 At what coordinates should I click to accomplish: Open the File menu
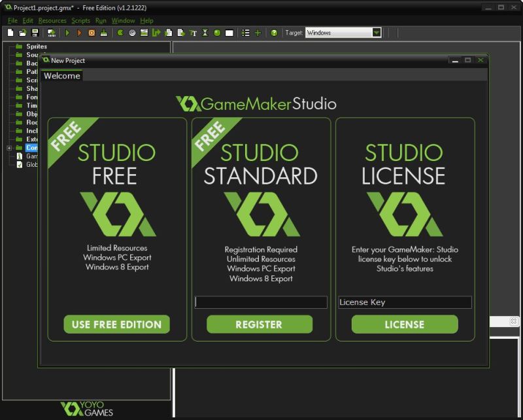tap(12, 21)
